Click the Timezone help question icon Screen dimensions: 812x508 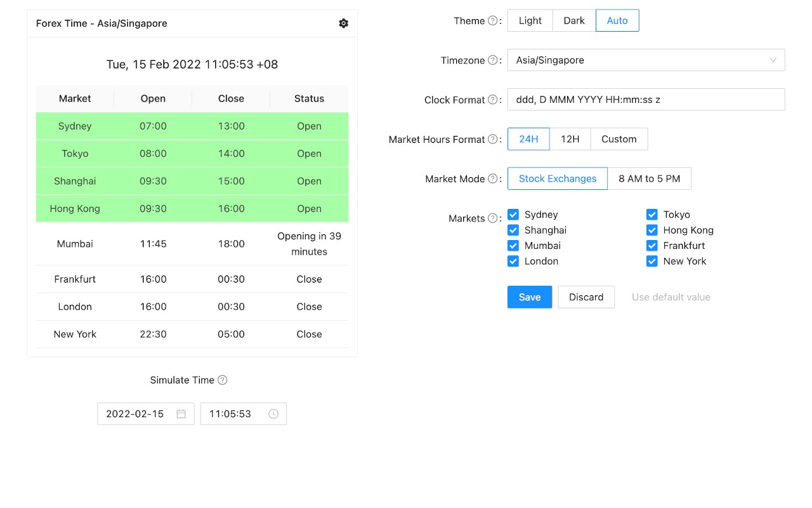tap(492, 60)
